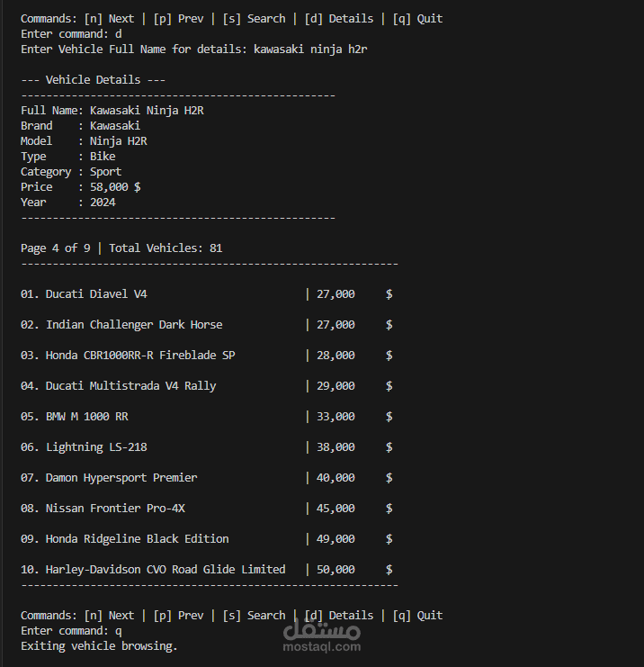The width and height of the screenshot is (644, 667).
Task: Click the 50,000 price value
Action: (x=335, y=570)
